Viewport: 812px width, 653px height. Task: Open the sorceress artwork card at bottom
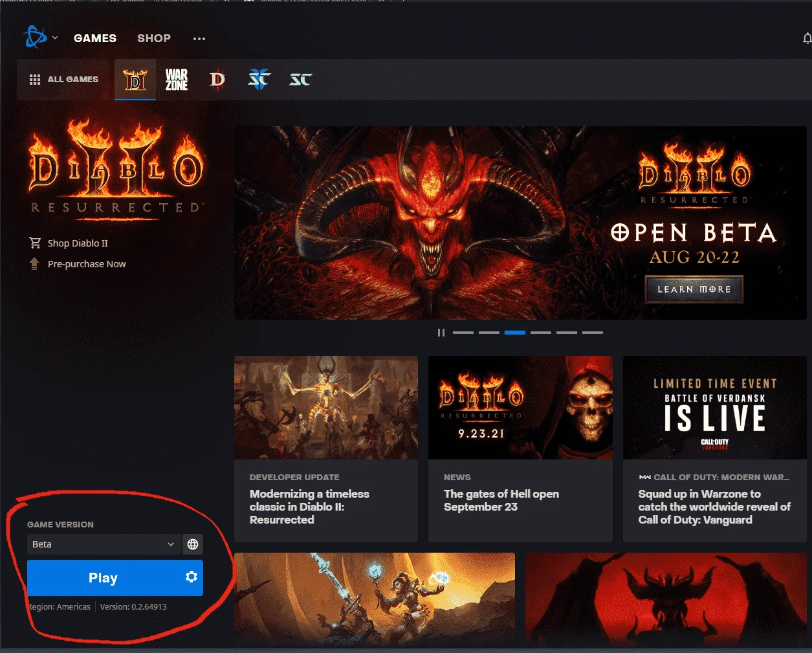375,599
